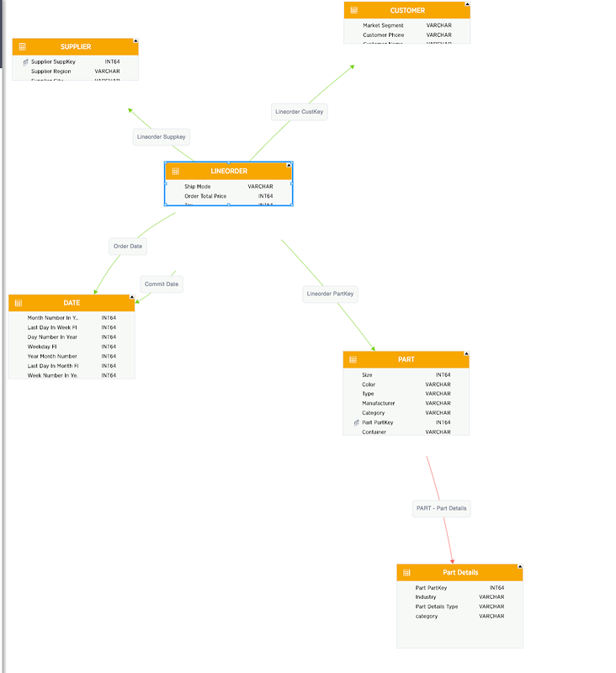
Task: Select the Manufacturer column in PART table
Action: pyautogui.click(x=379, y=404)
